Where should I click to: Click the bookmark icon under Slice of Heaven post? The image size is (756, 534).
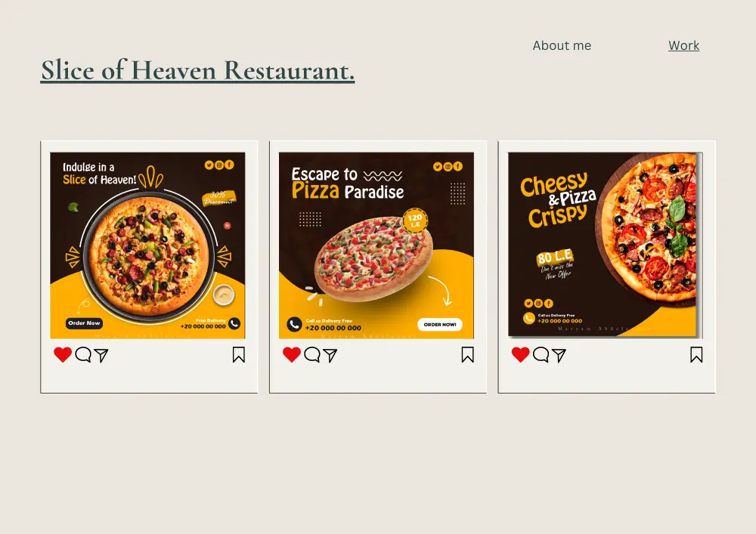(x=239, y=355)
